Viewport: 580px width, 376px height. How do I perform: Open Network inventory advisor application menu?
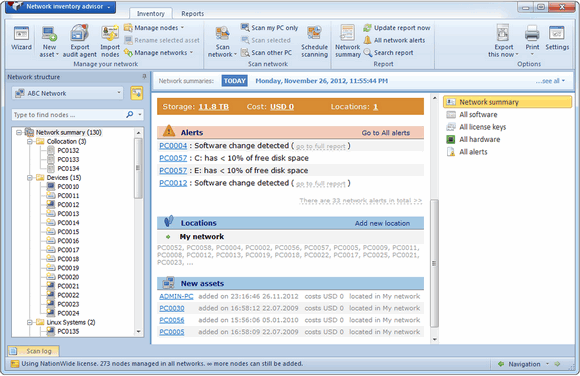click(60, 7)
